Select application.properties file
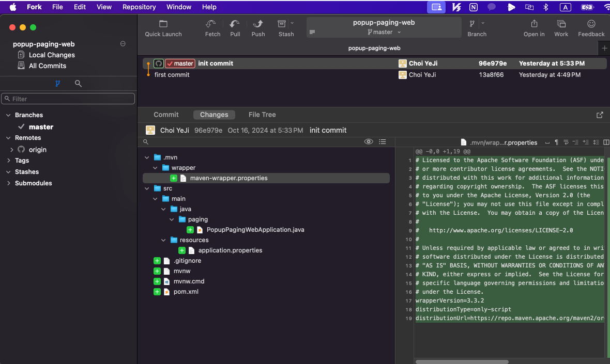Viewport: 610px width, 364px height. coord(230,250)
